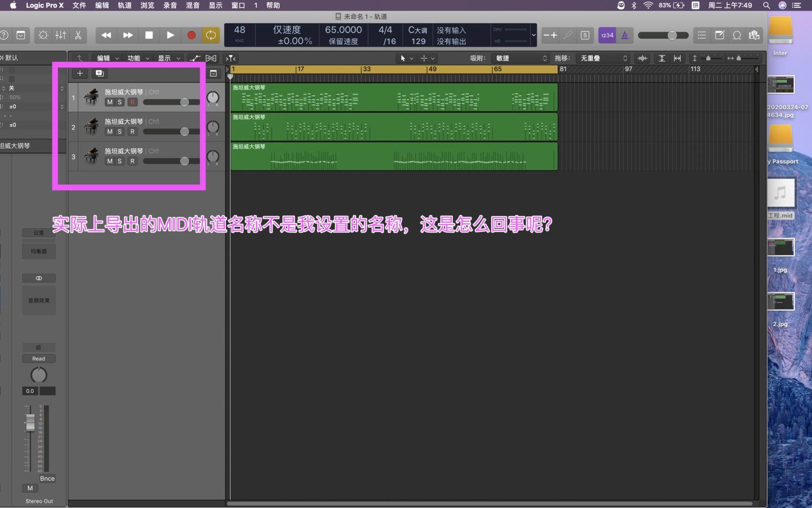Click the Fast Forward transport button

click(x=128, y=35)
